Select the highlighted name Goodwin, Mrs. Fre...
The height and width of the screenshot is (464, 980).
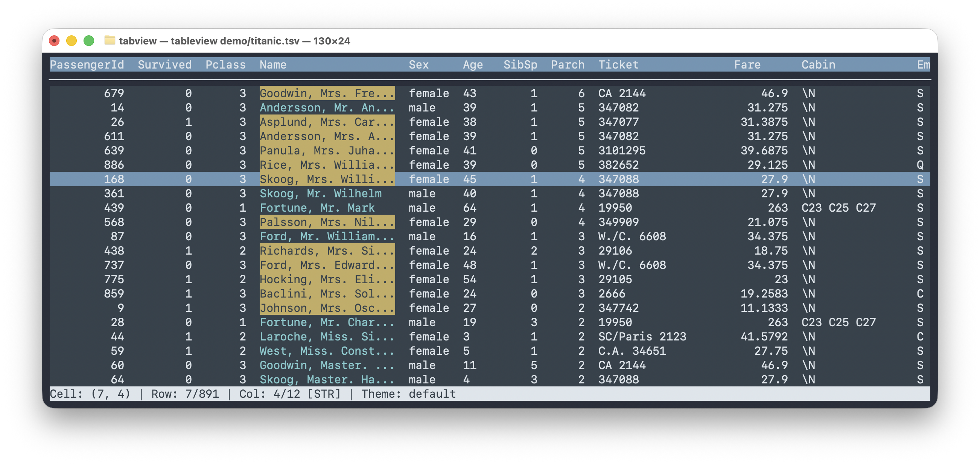tap(327, 93)
